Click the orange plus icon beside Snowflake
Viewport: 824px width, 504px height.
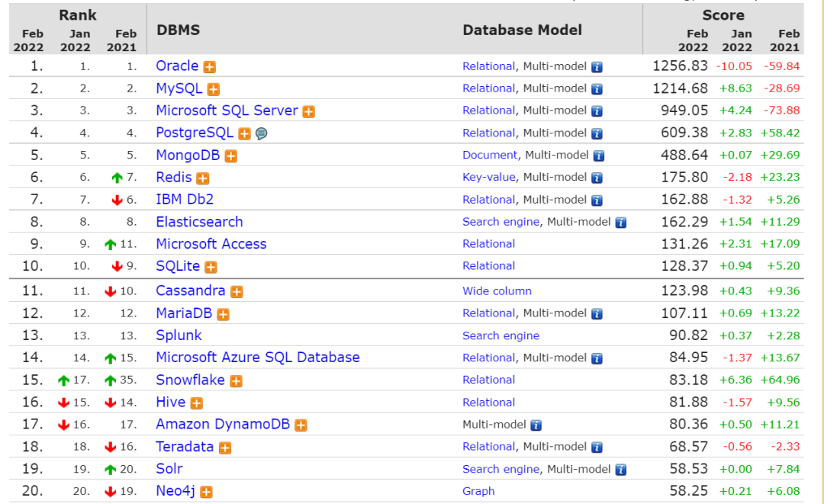(x=237, y=381)
